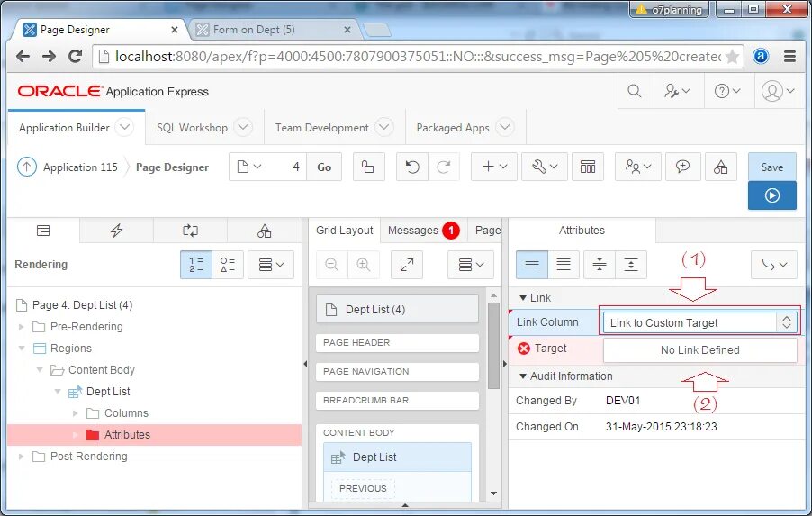Click the page lock icon
This screenshot has height=516, width=812.
pyautogui.click(x=368, y=167)
